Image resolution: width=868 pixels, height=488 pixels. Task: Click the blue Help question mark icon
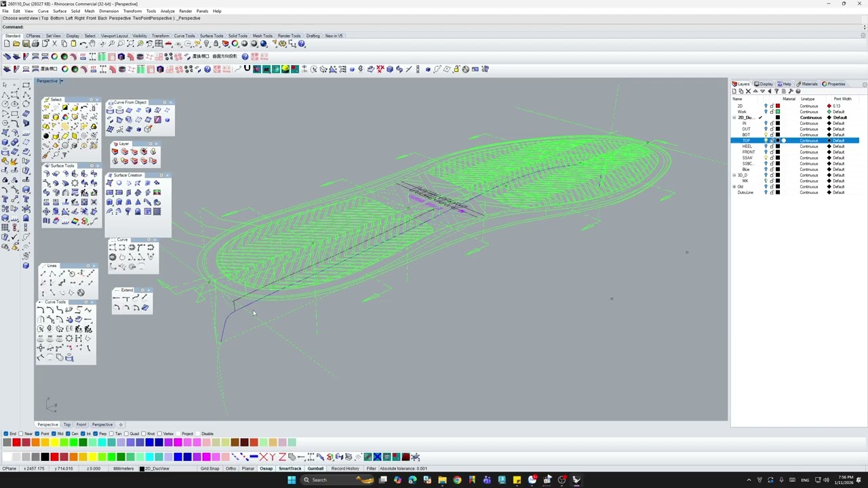(x=302, y=44)
